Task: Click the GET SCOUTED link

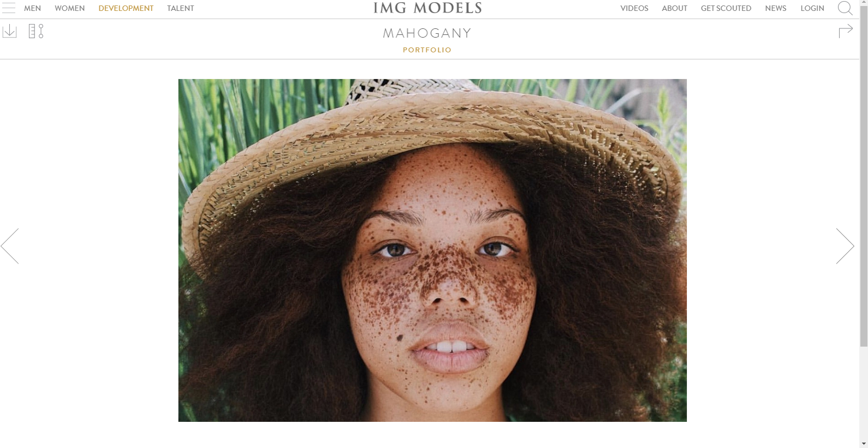Action: click(726, 8)
